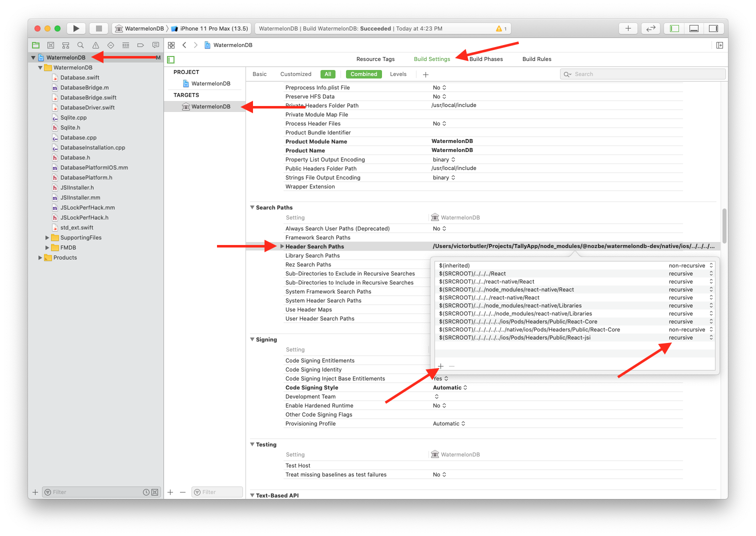Change Property List Output Encoding binary dropdown
Image resolution: width=756 pixels, height=536 pixels.
coord(444,159)
